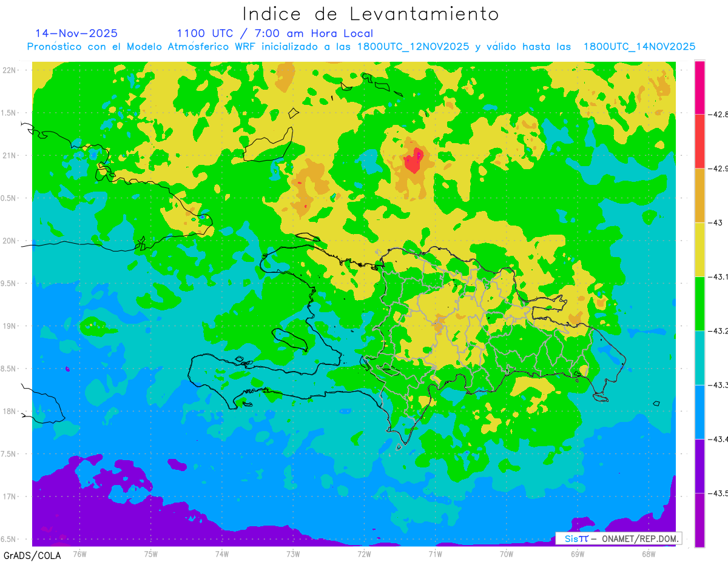The image size is (728, 562).
Task: Click the 21N latitude label
Action: click(x=10, y=155)
